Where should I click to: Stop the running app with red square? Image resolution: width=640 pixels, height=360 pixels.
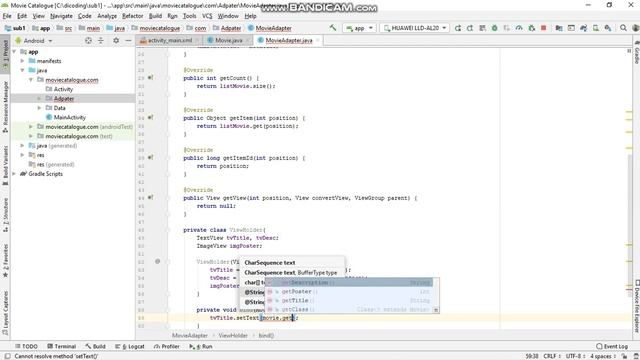click(x=543, y=28)
